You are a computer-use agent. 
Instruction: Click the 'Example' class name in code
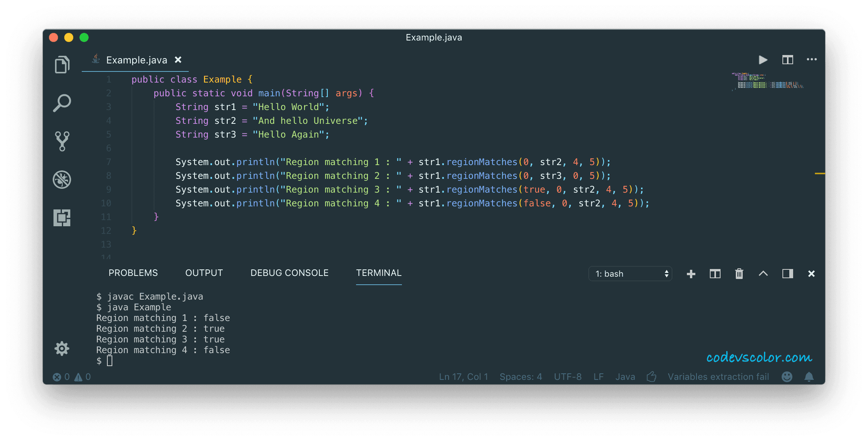[x=222, y=79]
